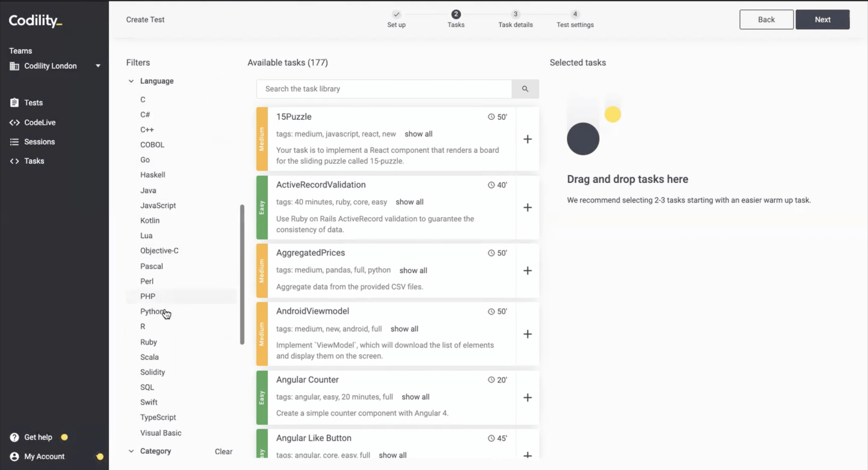Collapse the Language filter section
The width and height of the screenshot is (868, 470).
click(x=131, y=81)
